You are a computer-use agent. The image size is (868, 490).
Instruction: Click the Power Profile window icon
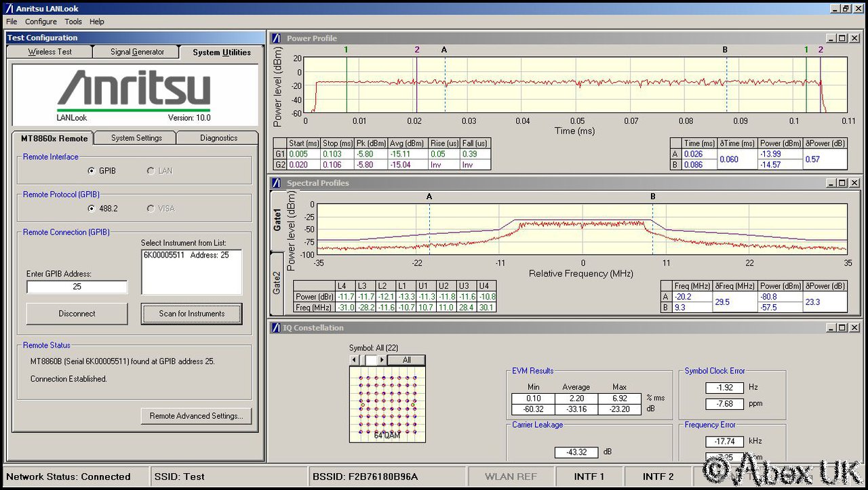coord(277,39)
